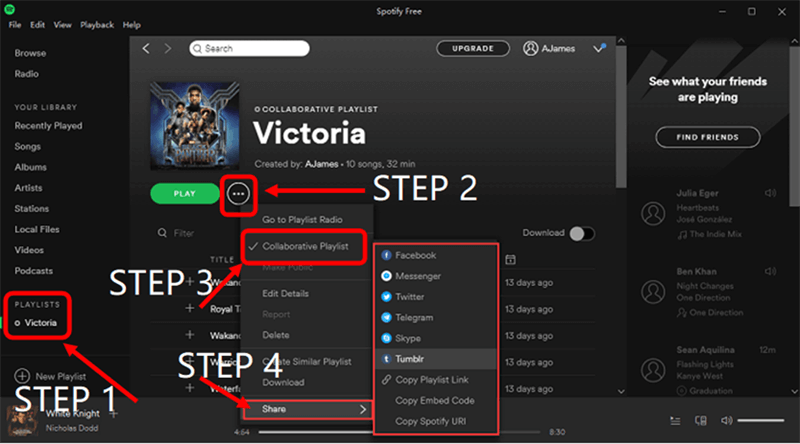
Task: Open the Playback menu
Action: (x=96, y=24)
